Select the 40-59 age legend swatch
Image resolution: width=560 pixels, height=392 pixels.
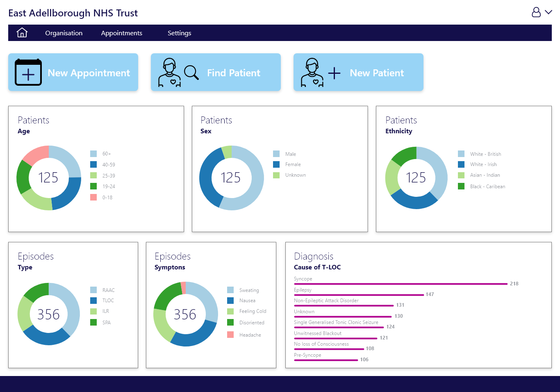tap(93, 164)
